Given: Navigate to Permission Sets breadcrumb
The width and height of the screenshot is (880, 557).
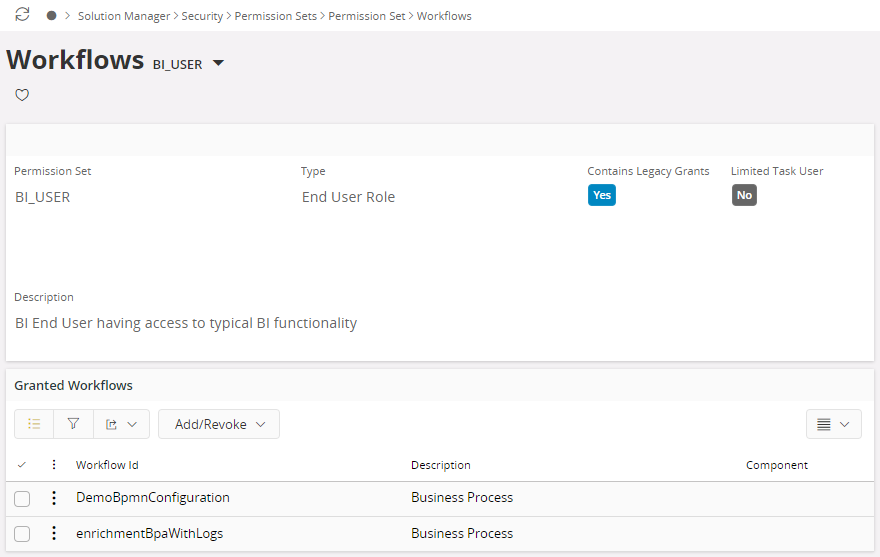Looking at the screenshot, I should click(x=277, y=16).
